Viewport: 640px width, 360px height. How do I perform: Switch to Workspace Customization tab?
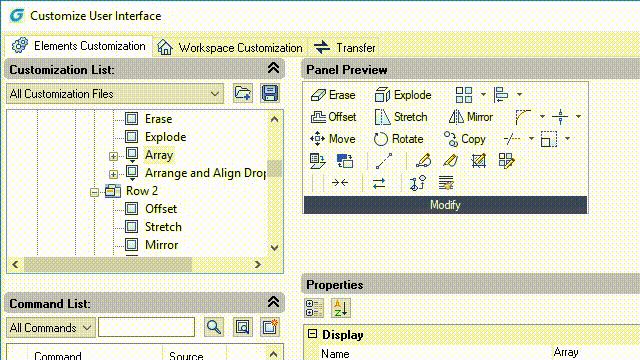[230, 48]
